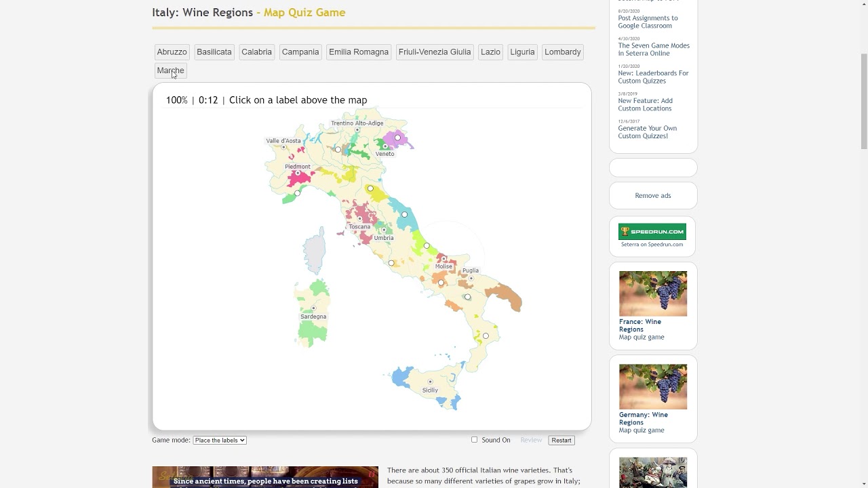This screenshot has width=868, height=488.
Task: Open the France: Wine Regions quiz thumbnail
Action: click(652, 293)
